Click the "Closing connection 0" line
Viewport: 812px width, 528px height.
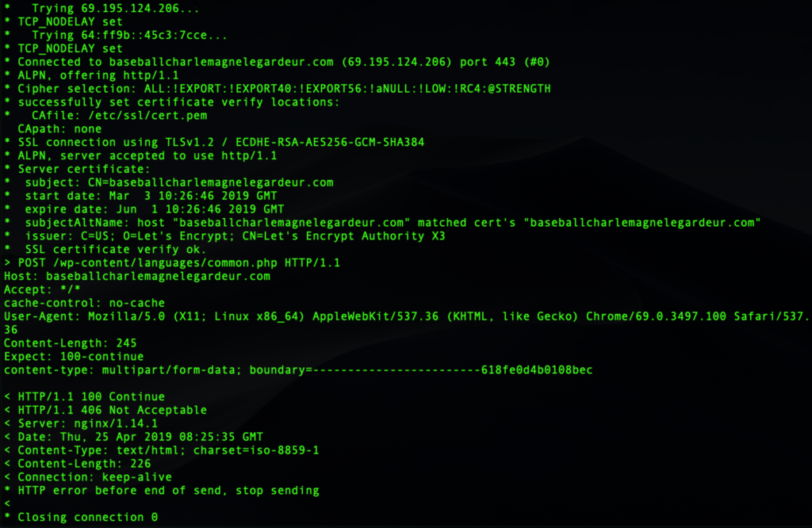(x=87, y=517)
